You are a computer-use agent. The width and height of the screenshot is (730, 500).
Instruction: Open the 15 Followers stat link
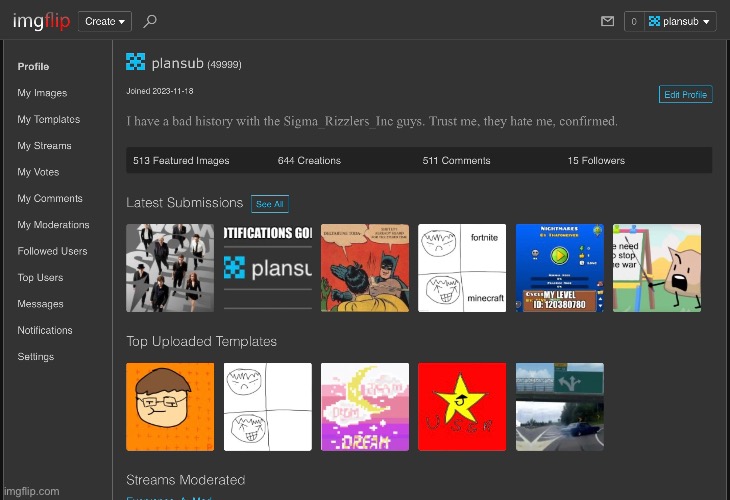[x=596, y=161]
